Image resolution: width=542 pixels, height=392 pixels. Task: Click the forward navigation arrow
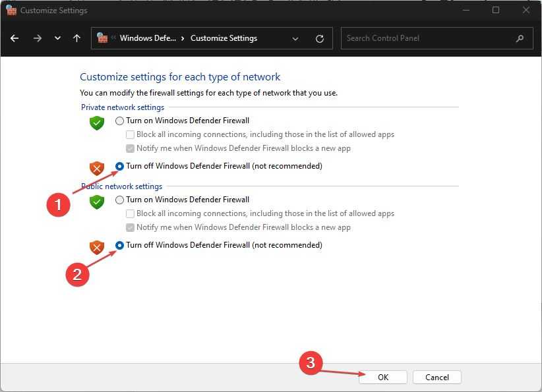(x=38, y=38)
